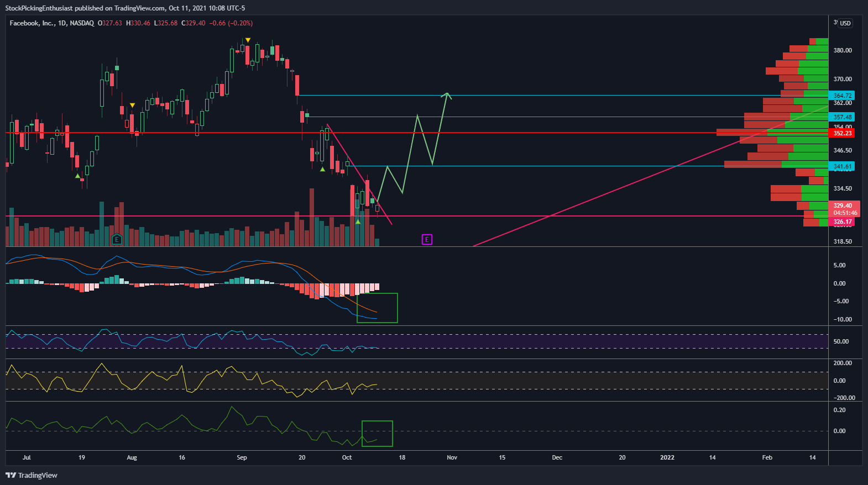Click the change value -0.66 (-0.20%)
Screen dimensions: 868x485
click(x=231, y=23)
